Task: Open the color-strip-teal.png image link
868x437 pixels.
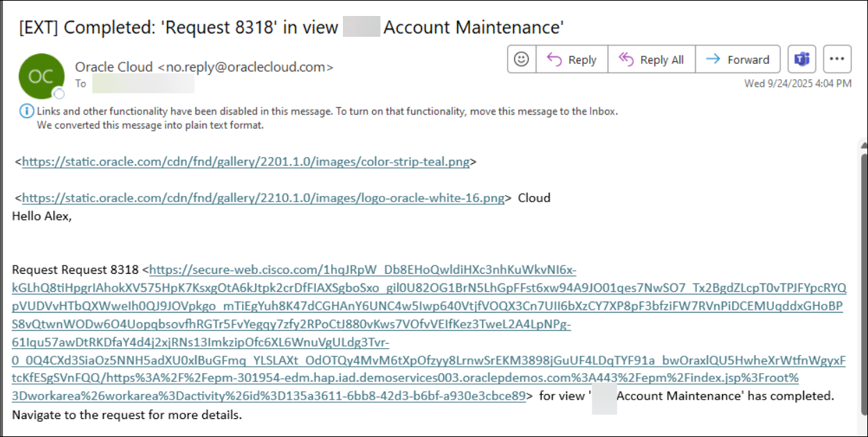Action: tap(246, 162)
